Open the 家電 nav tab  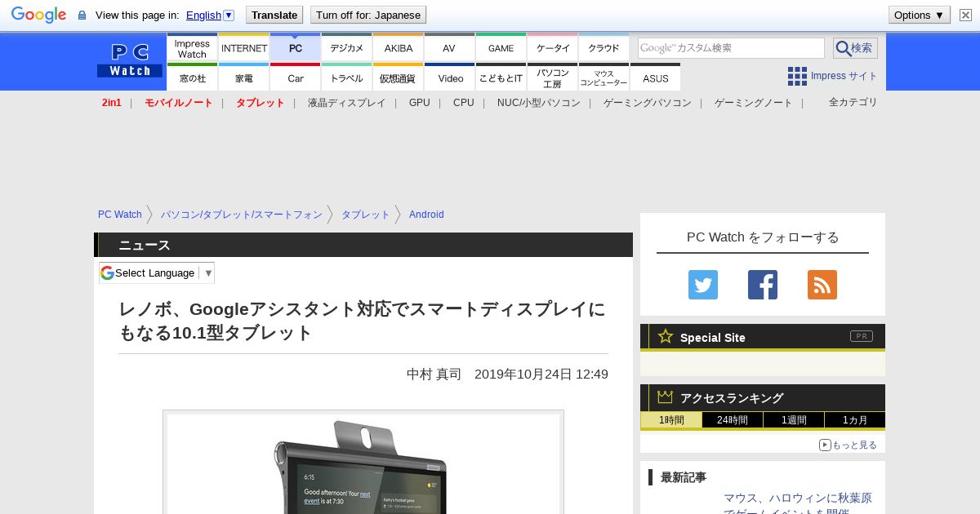click(244, 78)
